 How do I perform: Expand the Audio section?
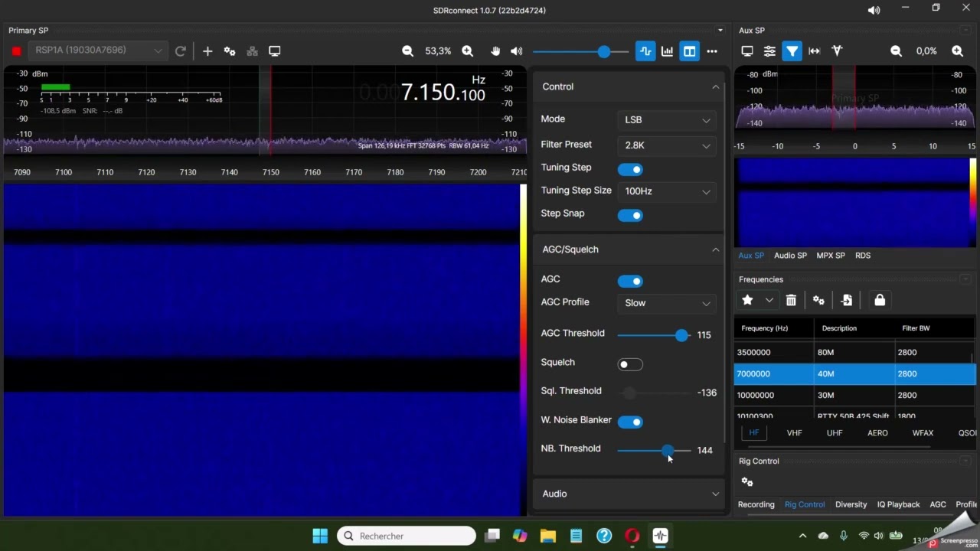pos(716,494)
